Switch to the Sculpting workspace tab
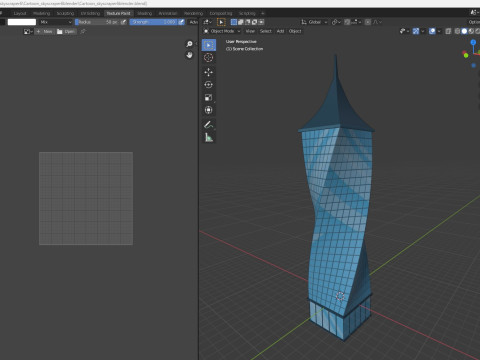The image size is (480, 360). click(x=65, y=13)
